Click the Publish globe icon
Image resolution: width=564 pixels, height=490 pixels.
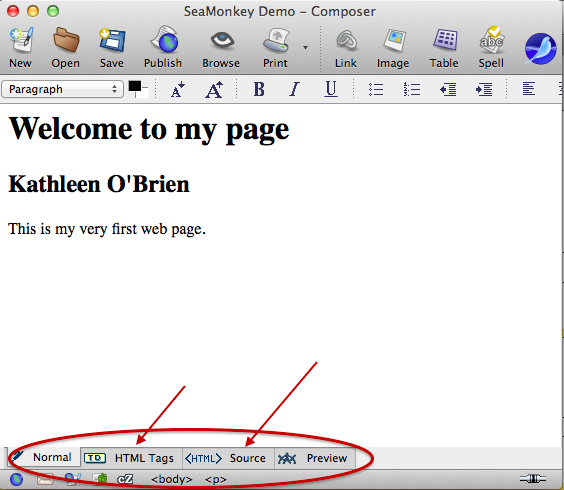pyautogui.click(x=163, y=40)
